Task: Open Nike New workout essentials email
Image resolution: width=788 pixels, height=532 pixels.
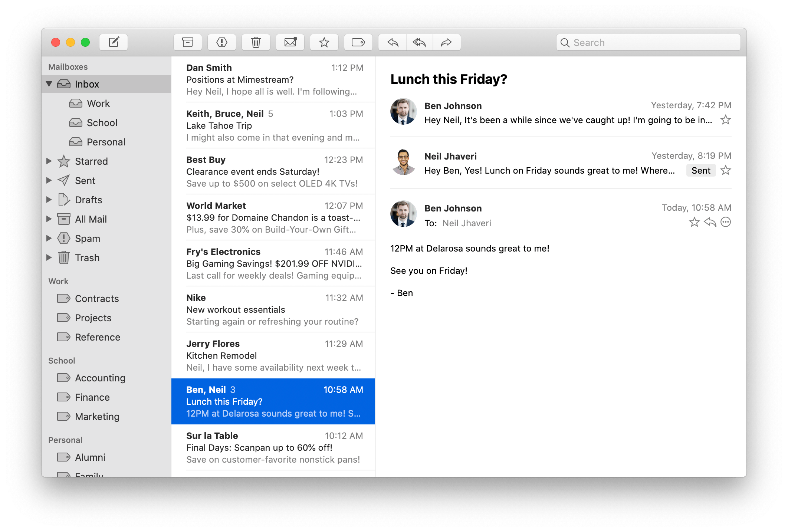Action: [273, 309]
